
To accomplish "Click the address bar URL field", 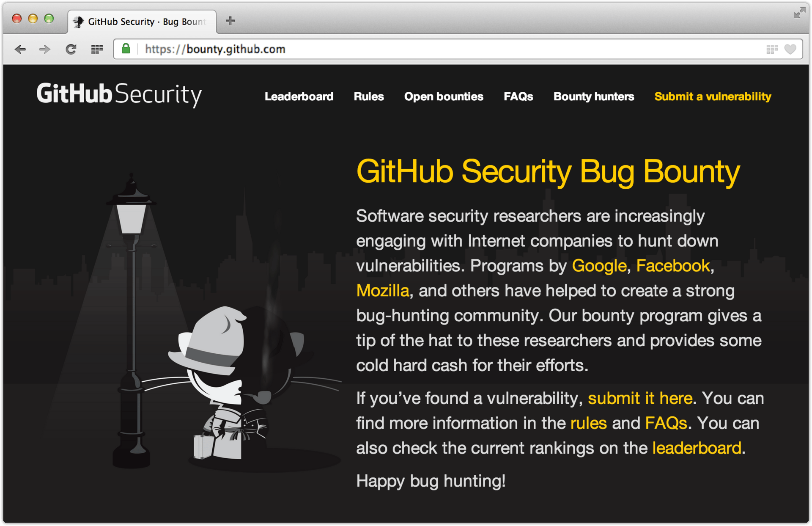I will click(x=453, y=49).
